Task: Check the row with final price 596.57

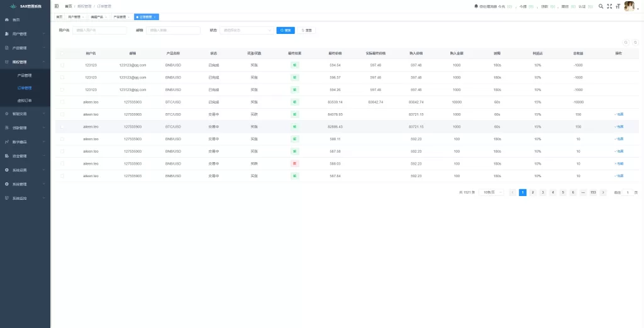Action: [x=62, y=77]
